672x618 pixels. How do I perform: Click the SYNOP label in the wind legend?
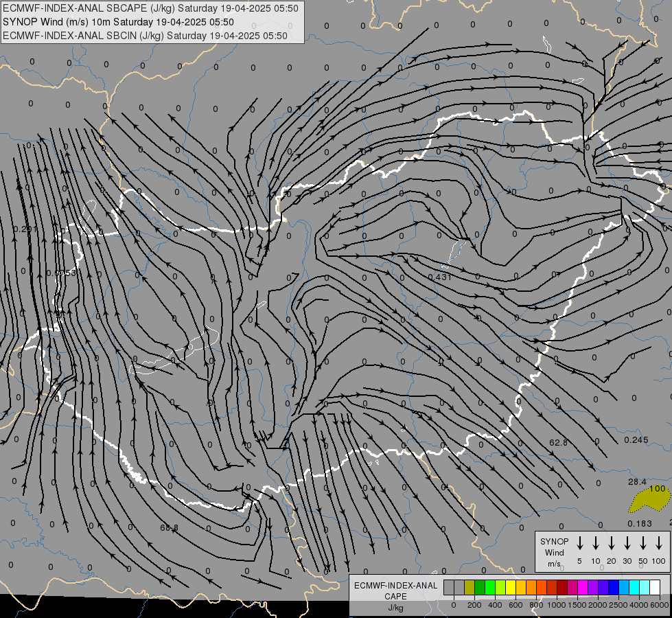(554, 541)
